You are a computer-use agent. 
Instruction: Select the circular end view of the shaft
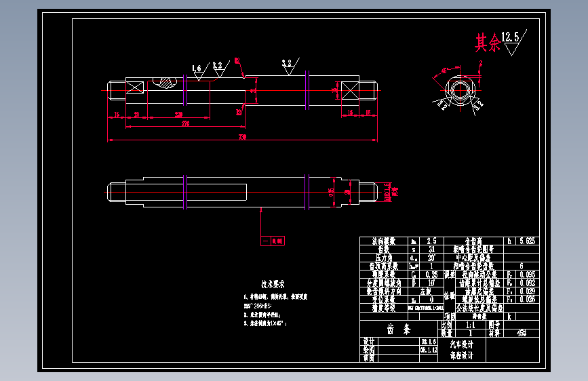(x=460, y=90)
